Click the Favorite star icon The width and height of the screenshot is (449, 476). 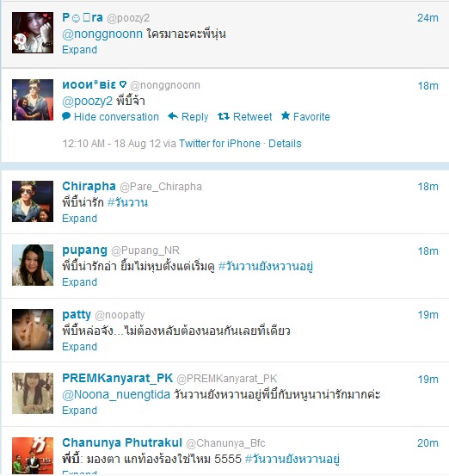[x=286, y=115]
